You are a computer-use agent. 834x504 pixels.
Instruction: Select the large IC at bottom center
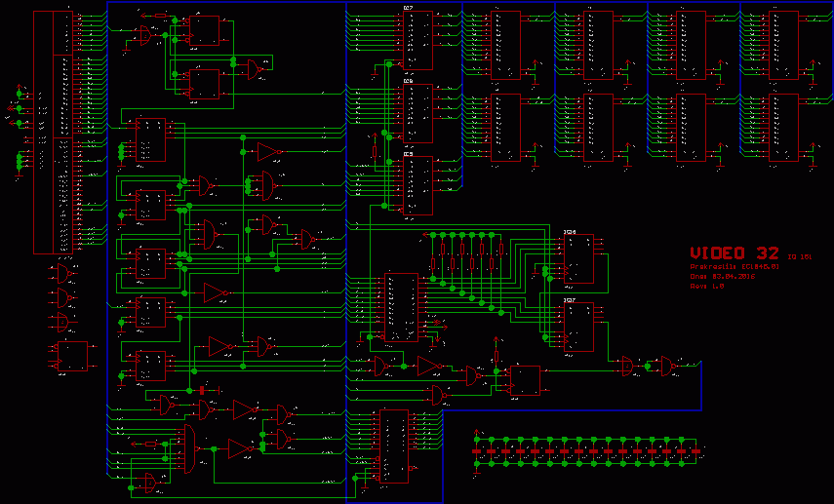click(x=394, y=446)
